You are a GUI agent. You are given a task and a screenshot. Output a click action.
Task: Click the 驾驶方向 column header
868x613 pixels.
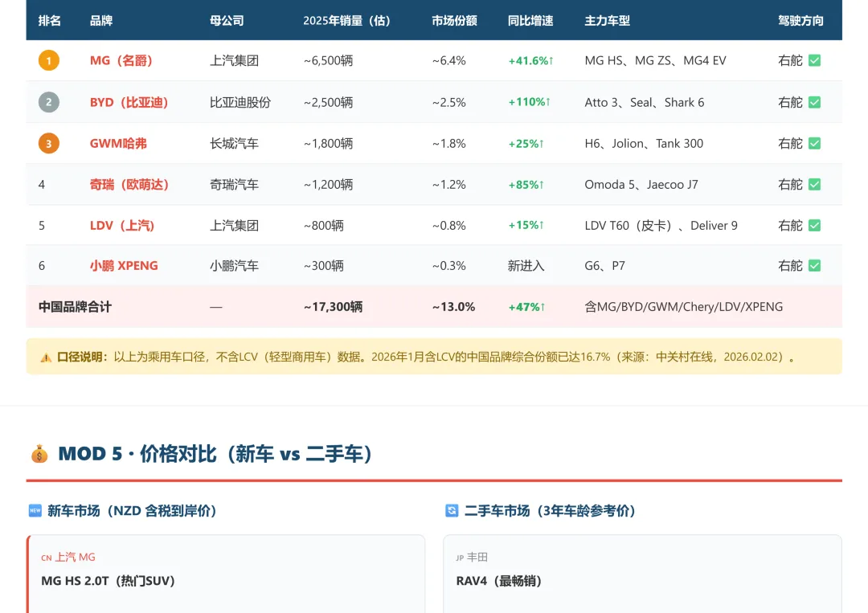(x=800, y=21)
